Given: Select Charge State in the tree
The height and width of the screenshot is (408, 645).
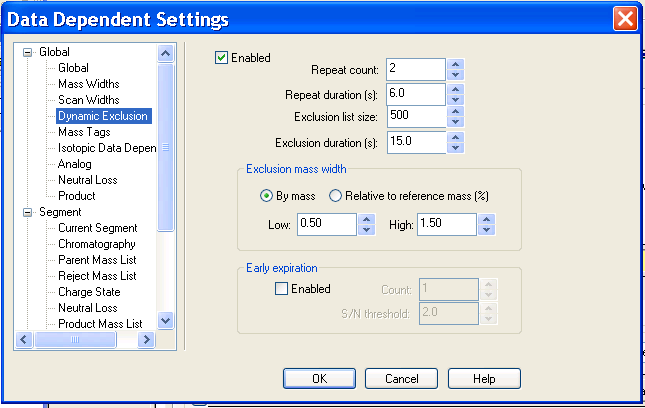Looking at the screenshot, I should pos(89,292).
